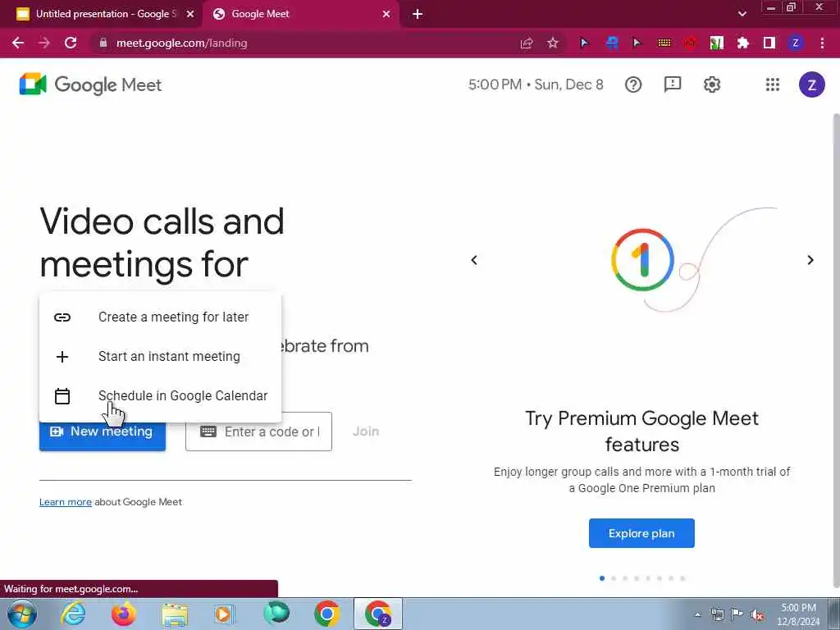Image resolution: width=840 pixels, height=630 pixels.
Task: Open Report a problem feedback icon
Action: pos(673,84)
